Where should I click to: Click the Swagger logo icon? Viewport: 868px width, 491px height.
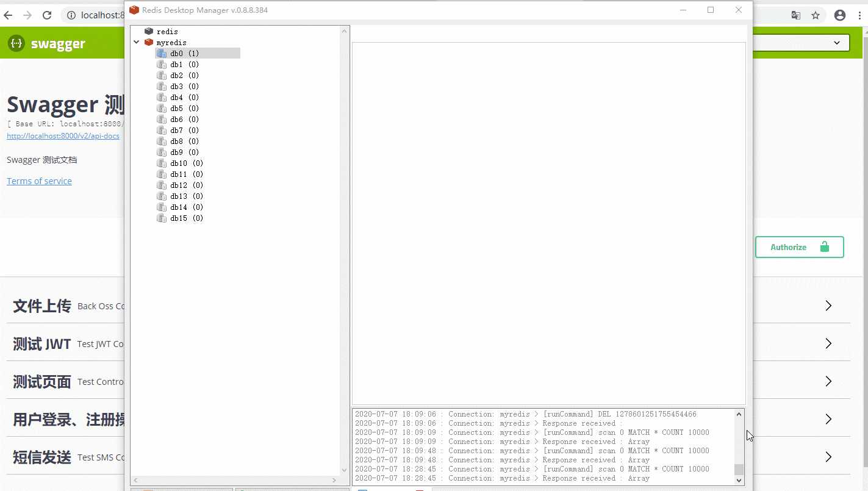(x=16, y=43)
